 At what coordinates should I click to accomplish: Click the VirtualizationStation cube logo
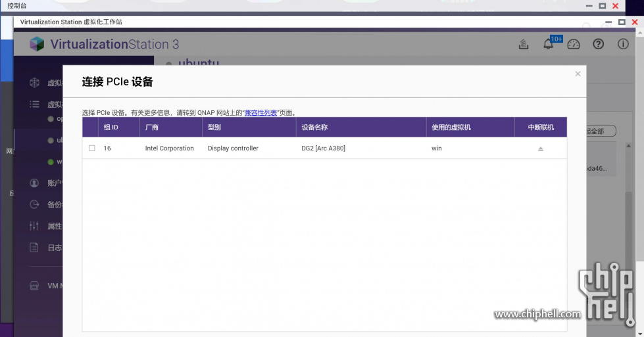tap(37, 44)
